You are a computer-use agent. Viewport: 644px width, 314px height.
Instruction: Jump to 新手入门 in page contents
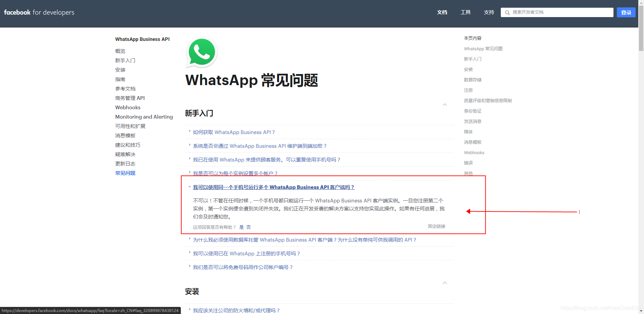click(x=473, y=59)
